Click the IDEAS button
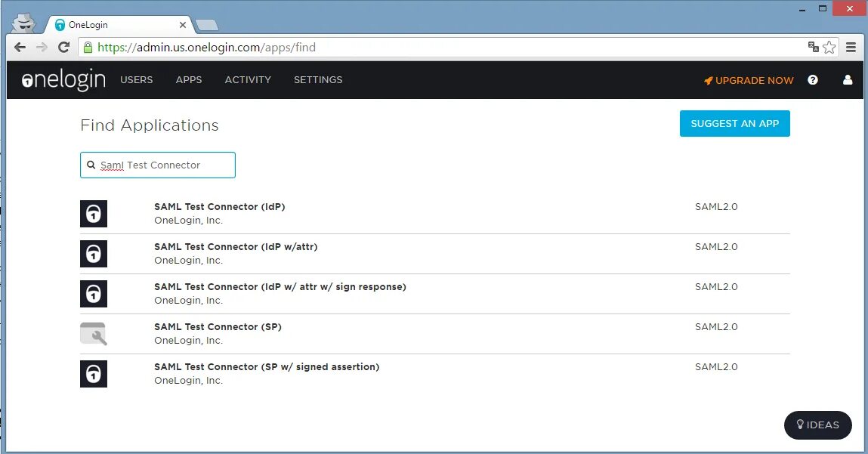 coord(817,425)
